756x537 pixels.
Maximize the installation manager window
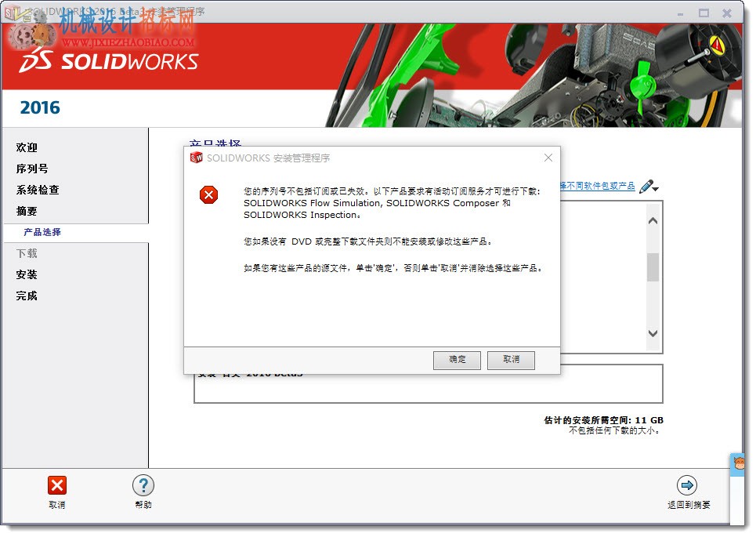[x=704, y=13]
